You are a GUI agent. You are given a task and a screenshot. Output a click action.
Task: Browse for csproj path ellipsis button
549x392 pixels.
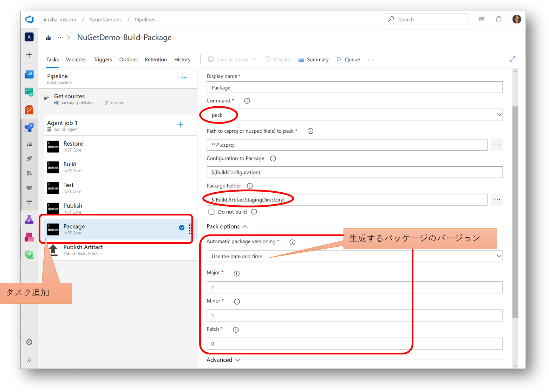point(497,145)
